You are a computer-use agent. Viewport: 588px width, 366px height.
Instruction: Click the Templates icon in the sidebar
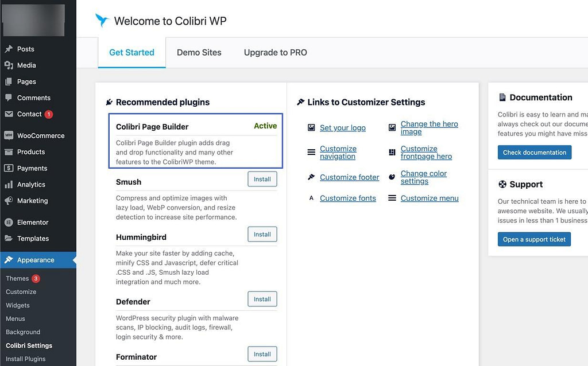tap(10, 239)
